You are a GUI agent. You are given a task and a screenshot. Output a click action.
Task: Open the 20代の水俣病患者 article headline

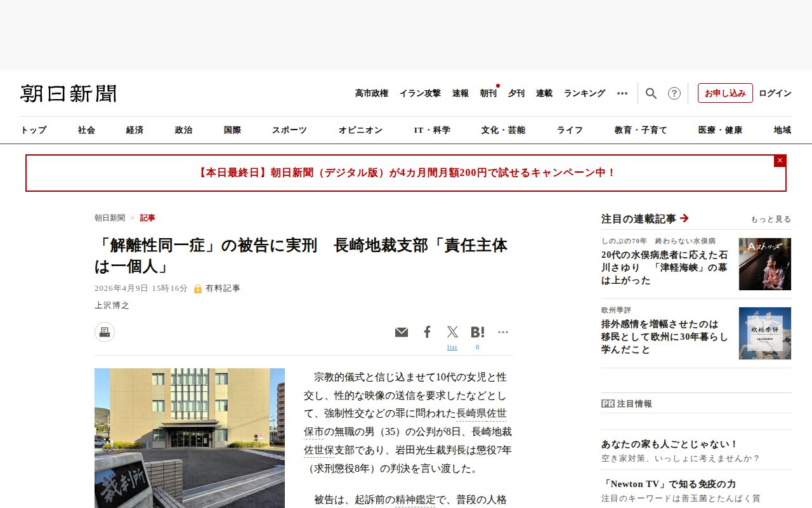(665, 267)
